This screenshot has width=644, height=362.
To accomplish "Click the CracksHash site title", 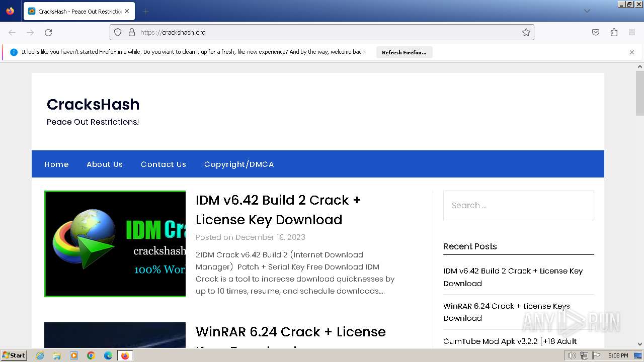I will (93, 104).
